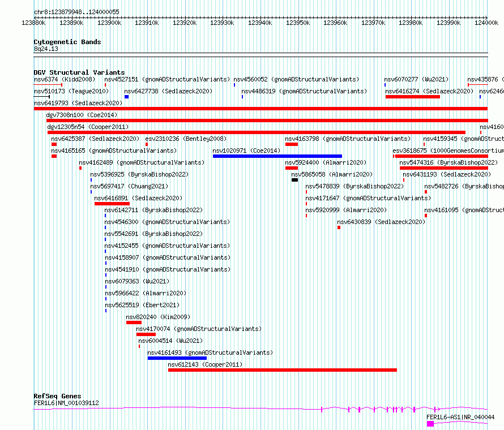Image resolution: width=504 pixels, height=430 pixels.
Task: Click nsv5396925 (ByrskaBishop2022) label
Action: pos(139,174)
